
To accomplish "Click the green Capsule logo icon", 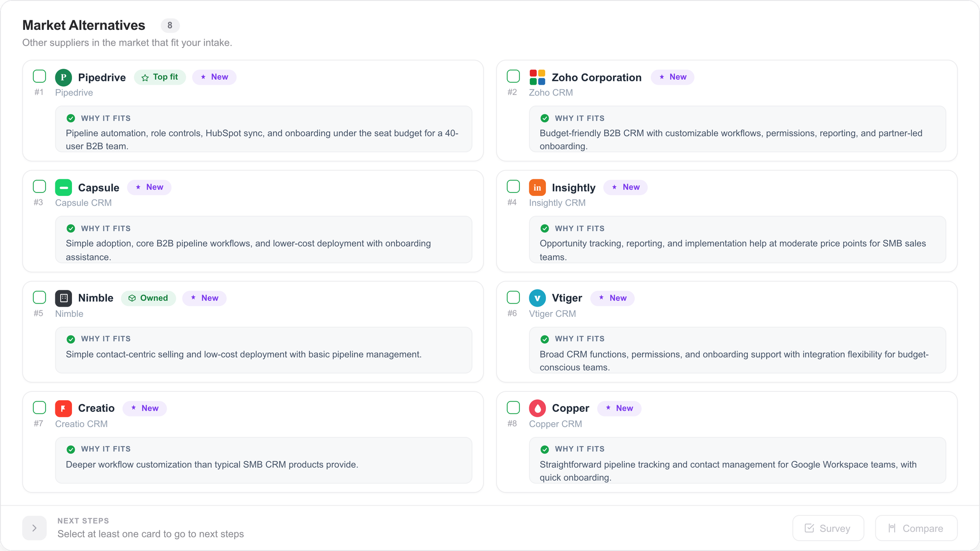I will click(64, 188).
